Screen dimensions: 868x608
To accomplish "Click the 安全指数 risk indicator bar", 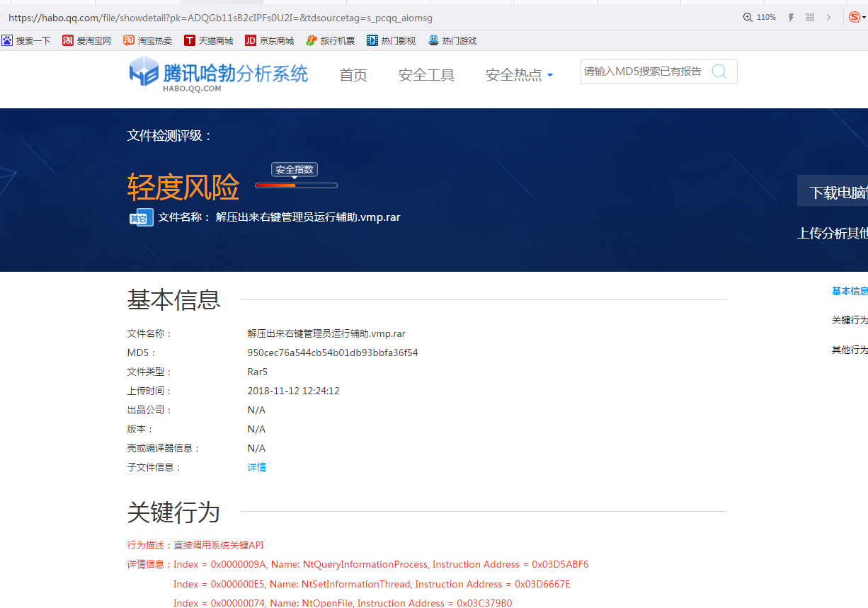I will point(296,185).
